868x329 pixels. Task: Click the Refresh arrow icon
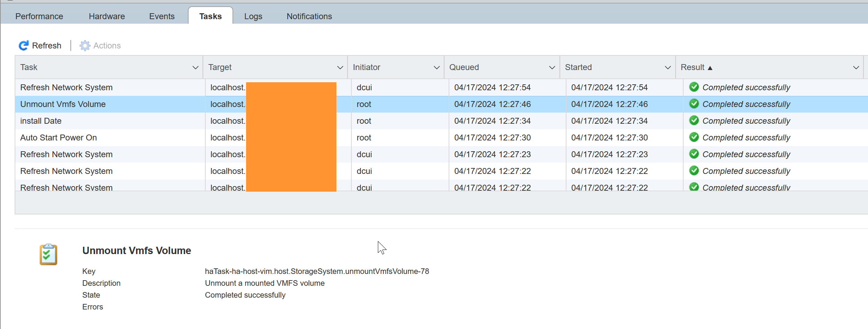[24, 46]
